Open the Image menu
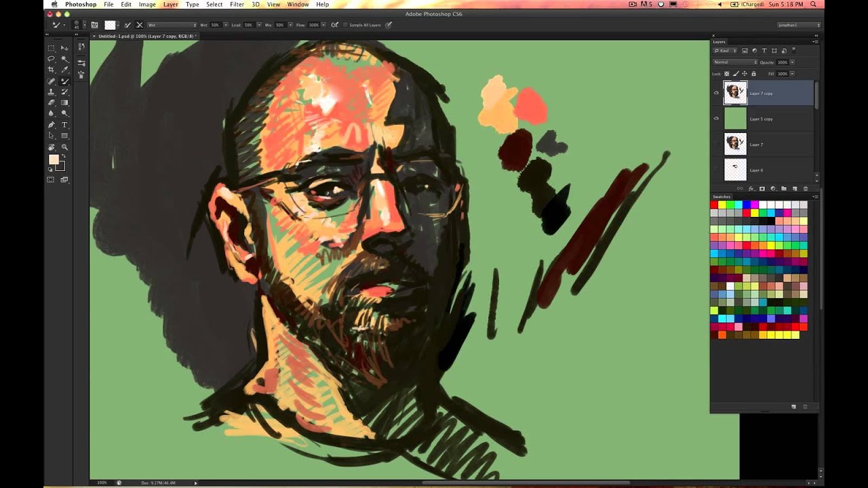The width and height of the screenshot is (868, 488). click(x=147, y=4)
